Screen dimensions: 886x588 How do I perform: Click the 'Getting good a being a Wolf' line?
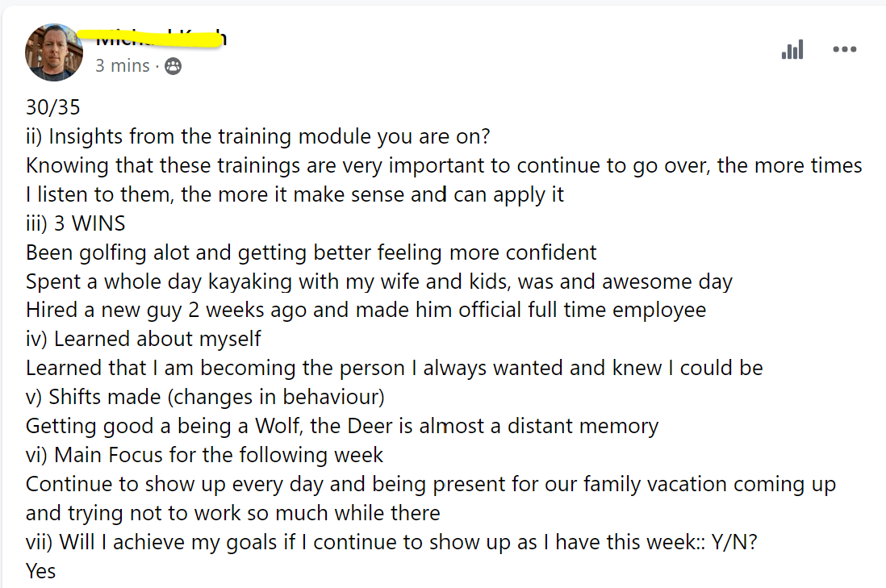coord(342,426)
